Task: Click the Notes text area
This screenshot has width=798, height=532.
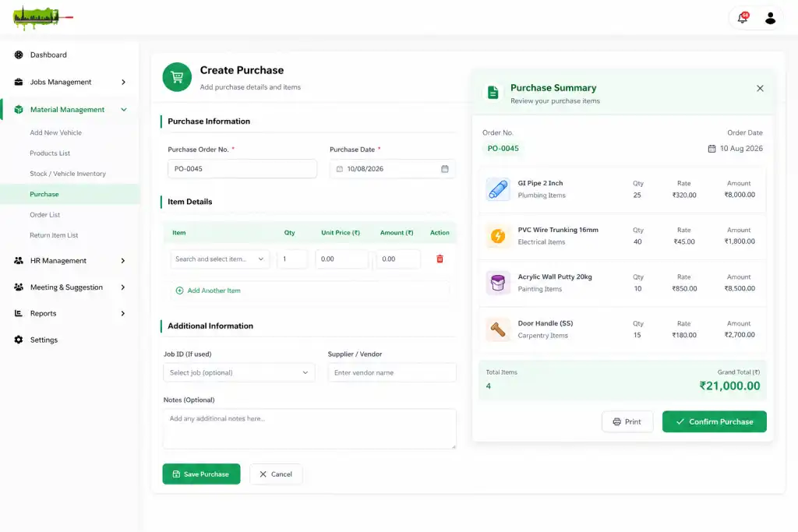Action: coord(309,428)
